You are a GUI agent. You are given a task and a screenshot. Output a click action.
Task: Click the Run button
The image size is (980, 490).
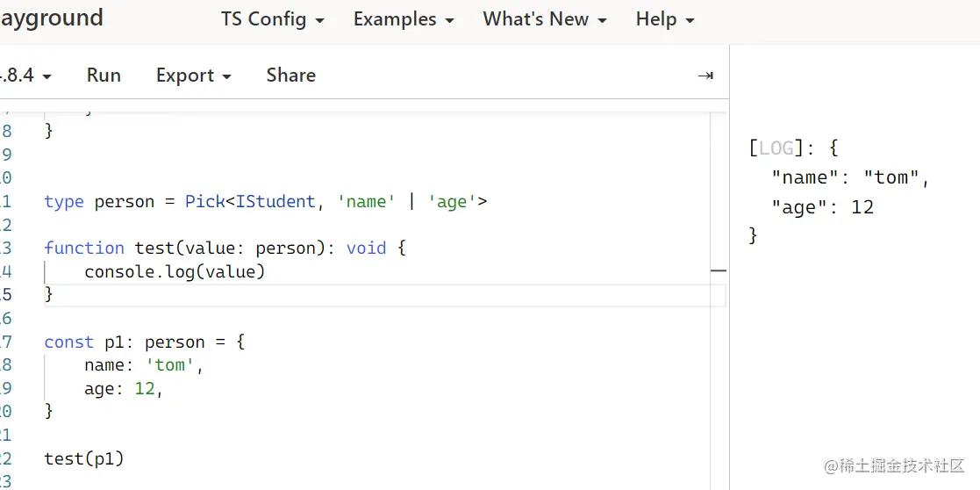click(x=104, y=76)
